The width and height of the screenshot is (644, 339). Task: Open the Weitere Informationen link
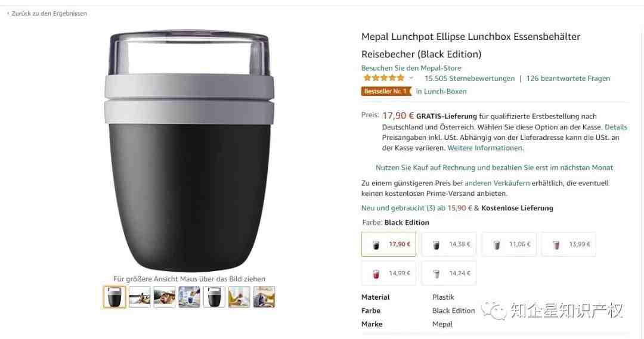pyautogui.click(x=485, y=148)
